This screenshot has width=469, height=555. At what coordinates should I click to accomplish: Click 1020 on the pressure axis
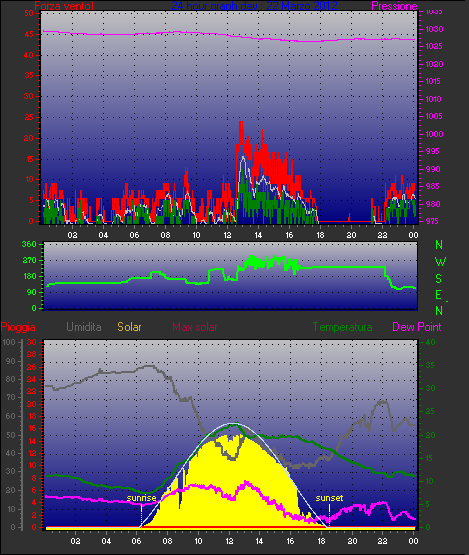pyautogui.click(x=434, y=64)
